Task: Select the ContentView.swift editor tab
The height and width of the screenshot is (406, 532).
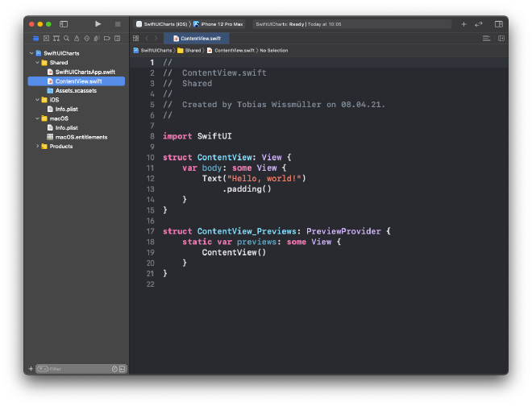Action: 197,38
